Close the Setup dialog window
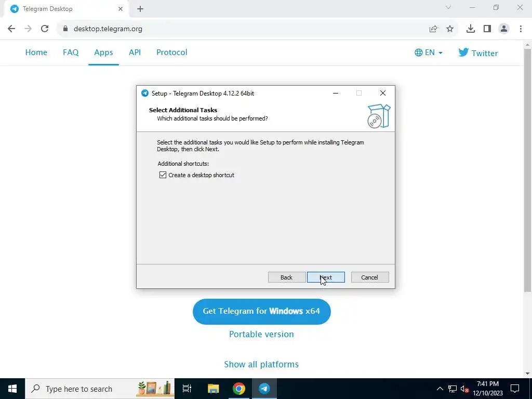 tap(383, 93)
